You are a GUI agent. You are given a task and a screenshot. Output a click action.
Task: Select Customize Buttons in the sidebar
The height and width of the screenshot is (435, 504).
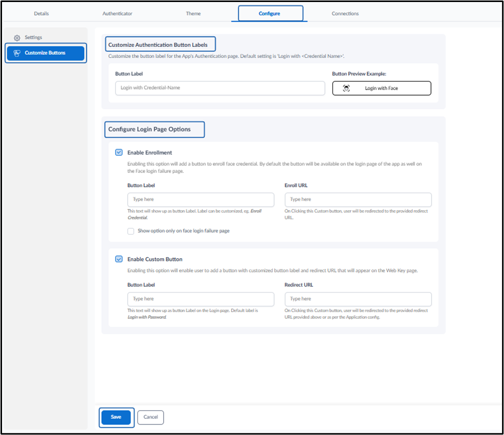(46, 53)
